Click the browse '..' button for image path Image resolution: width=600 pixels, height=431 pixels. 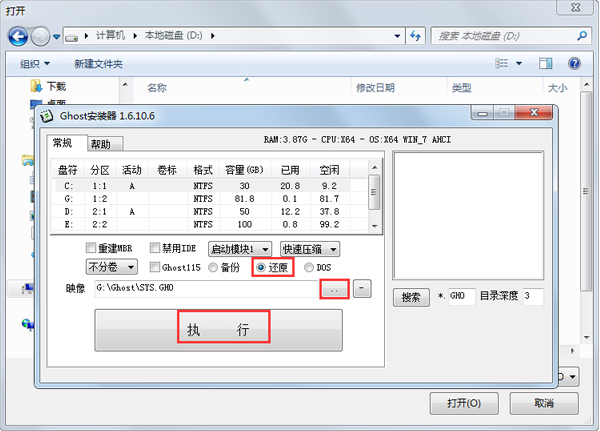(x=335, y=288)
